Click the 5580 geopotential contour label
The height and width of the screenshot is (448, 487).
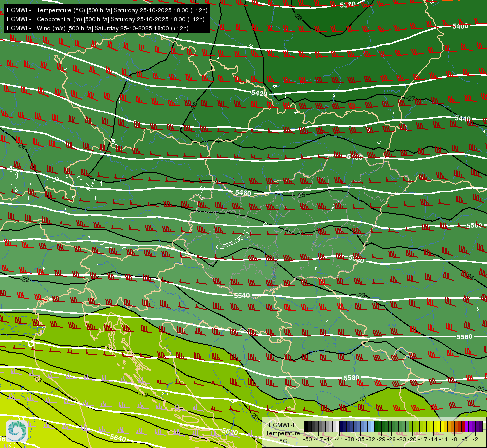click(351, 378)
